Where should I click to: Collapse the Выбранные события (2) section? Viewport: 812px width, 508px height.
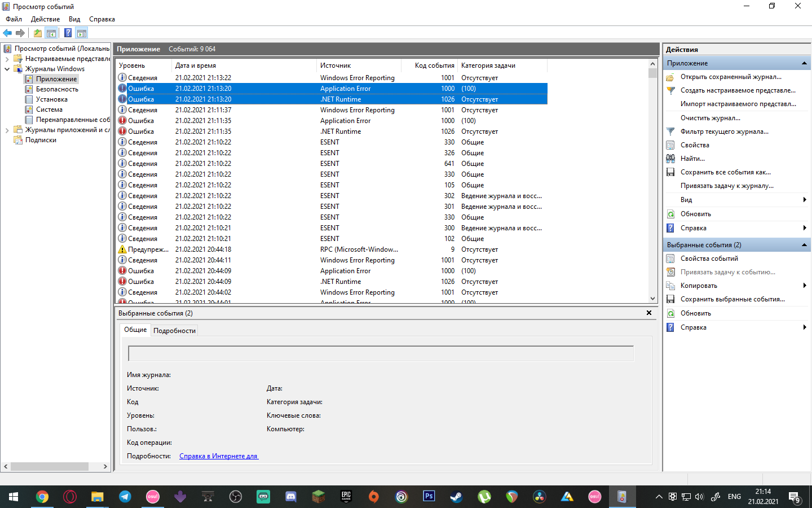tap(805, 244)
